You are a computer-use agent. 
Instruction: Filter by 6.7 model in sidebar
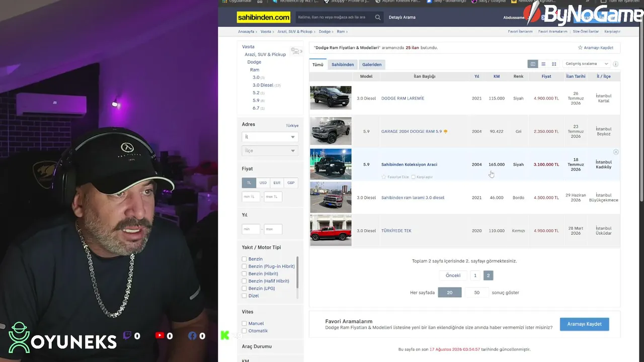(256, 108)
